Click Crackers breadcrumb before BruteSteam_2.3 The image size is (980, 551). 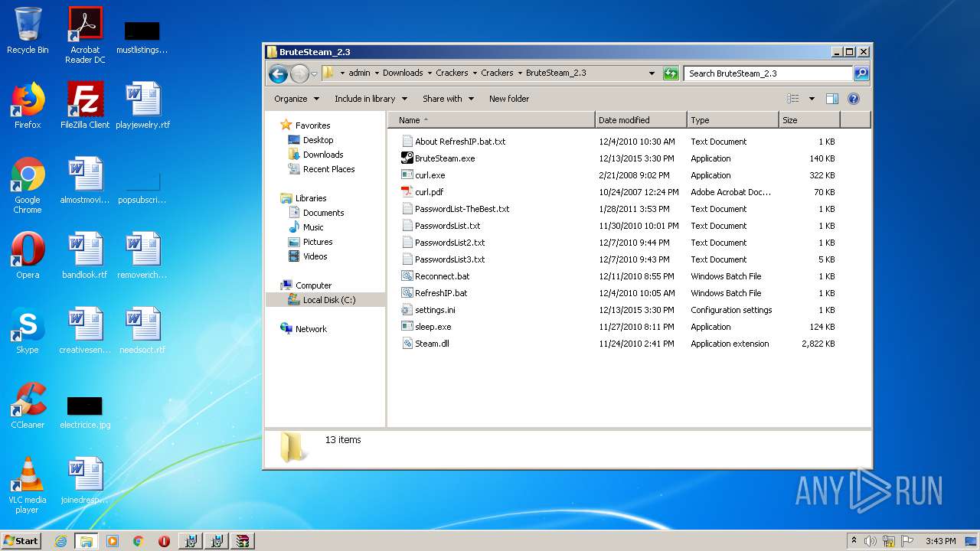[x=497, y=73]
